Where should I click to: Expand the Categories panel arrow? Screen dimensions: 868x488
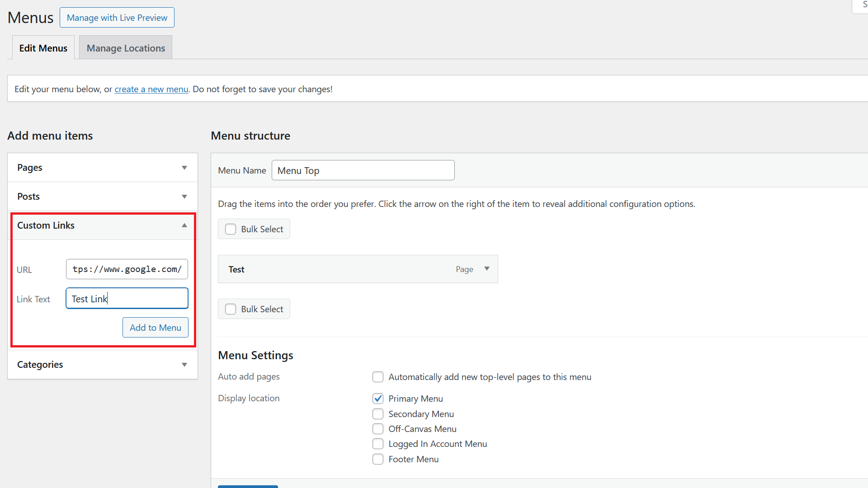click(x=184, y=365)
